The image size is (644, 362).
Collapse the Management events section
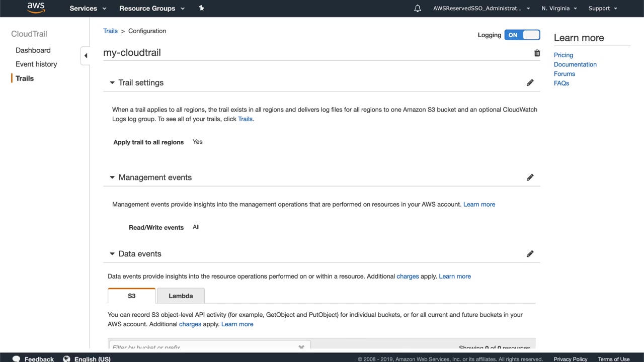coord(112,177)
